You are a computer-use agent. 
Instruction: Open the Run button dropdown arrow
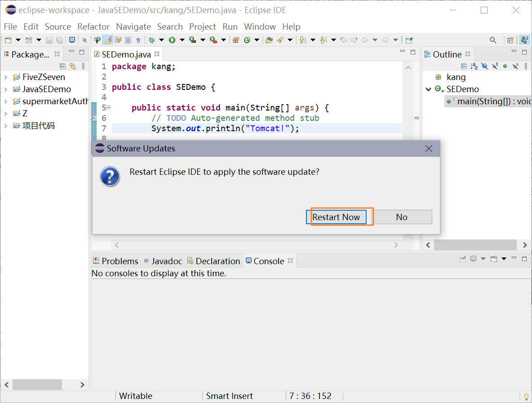[x=182, y=40]
